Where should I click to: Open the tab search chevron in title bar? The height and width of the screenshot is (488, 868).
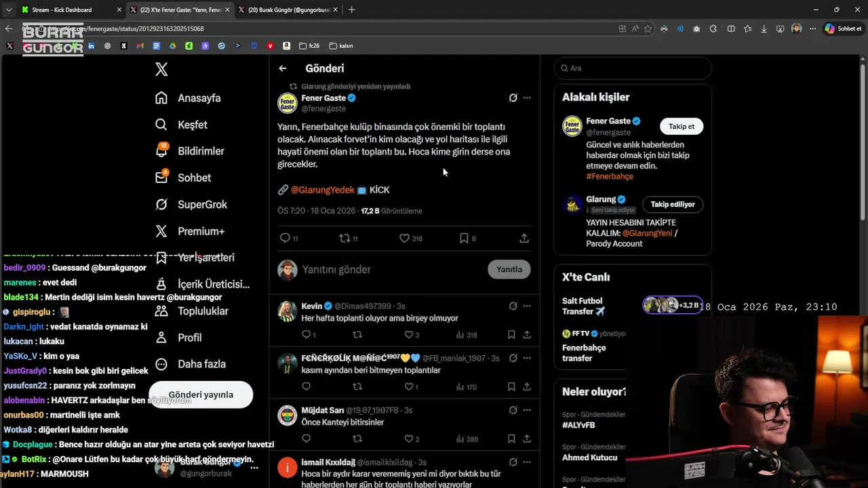(x=9, y=9)
